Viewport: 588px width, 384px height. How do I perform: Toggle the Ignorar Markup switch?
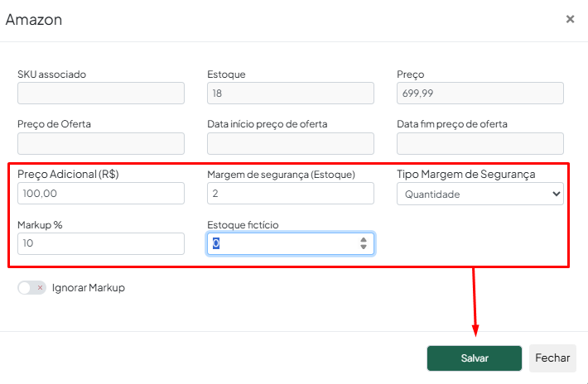[31, 288]
